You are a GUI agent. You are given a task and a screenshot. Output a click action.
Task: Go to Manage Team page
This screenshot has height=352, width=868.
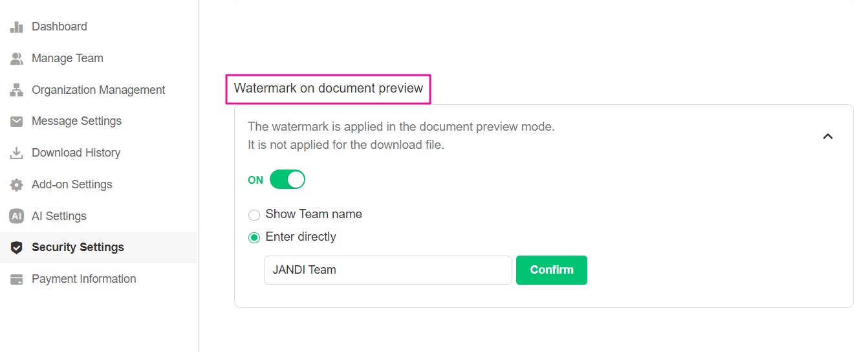click(x=67, y=59)
